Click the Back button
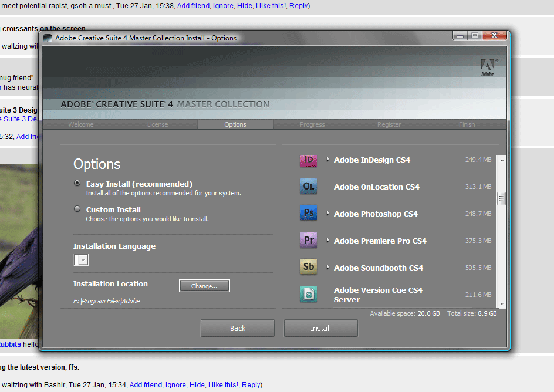The height and width of the screenshot is (392, 554). (238, 328)
